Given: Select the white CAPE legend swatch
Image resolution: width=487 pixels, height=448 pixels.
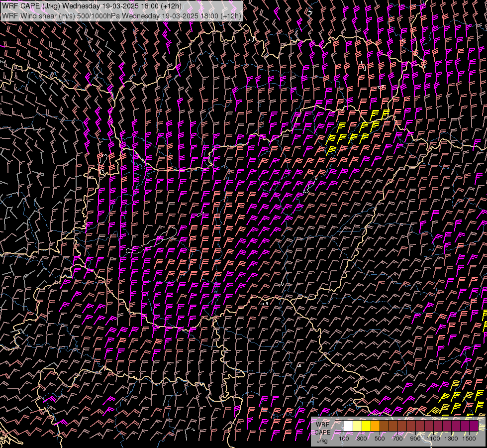Looking at the screenshot, I should (x=349, y=426).
